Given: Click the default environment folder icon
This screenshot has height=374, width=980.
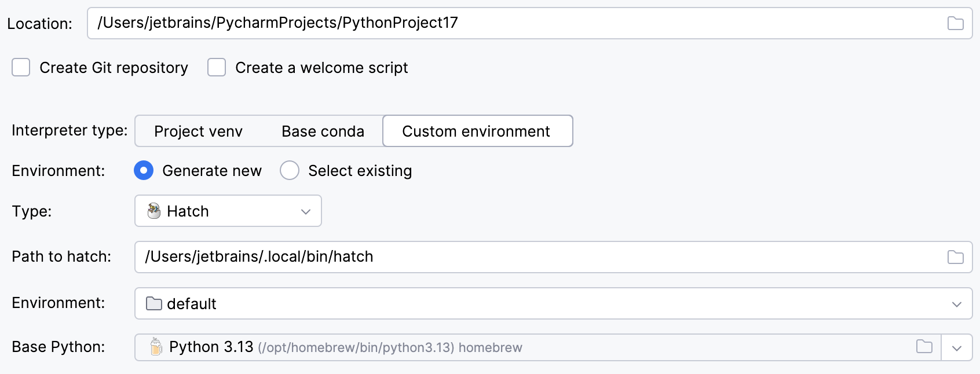Looking at the screenshot, I should 154,303.
